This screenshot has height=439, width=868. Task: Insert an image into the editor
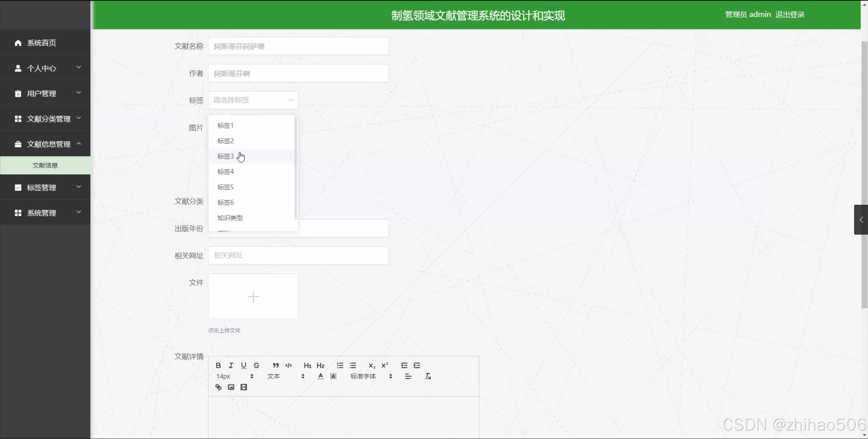[x=231, y=387]
